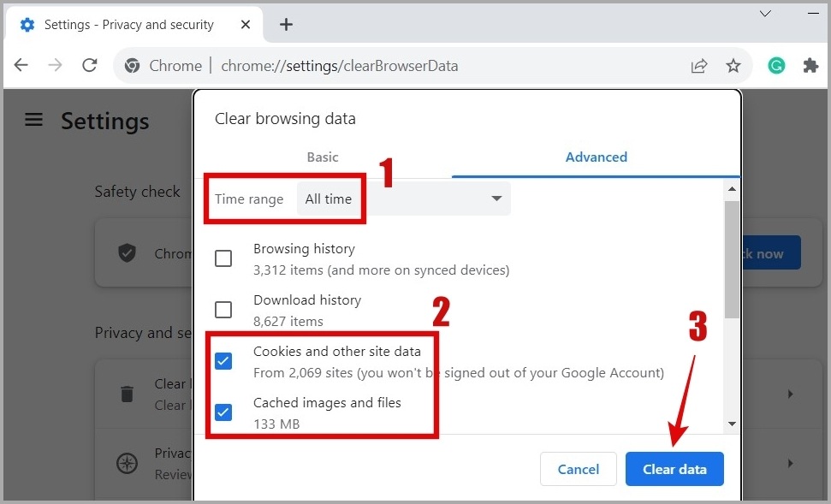Expand Clear browsing data row arrow
Image resolution: width=831 pixels, height=504 pixels.
pyautogui.click(x=791, y=394)
